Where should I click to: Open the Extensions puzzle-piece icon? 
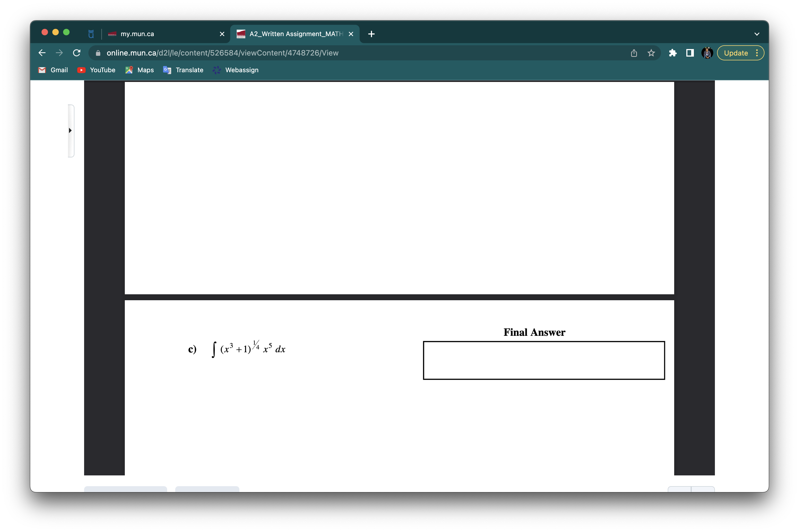tap(673, 53)
